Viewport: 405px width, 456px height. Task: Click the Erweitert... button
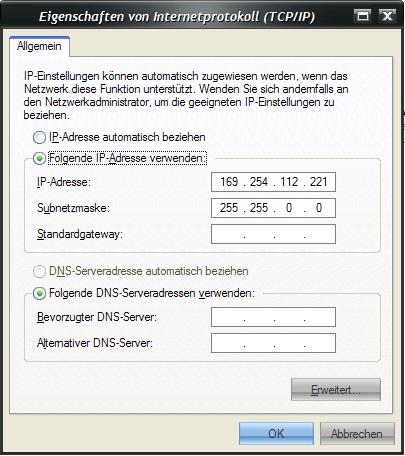click(x=336, y=390)
